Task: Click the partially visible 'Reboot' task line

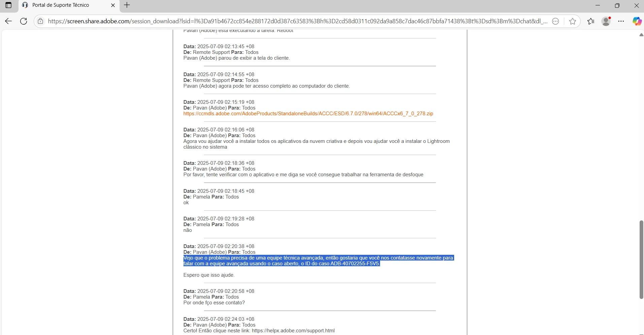Action: coord(238,31)
